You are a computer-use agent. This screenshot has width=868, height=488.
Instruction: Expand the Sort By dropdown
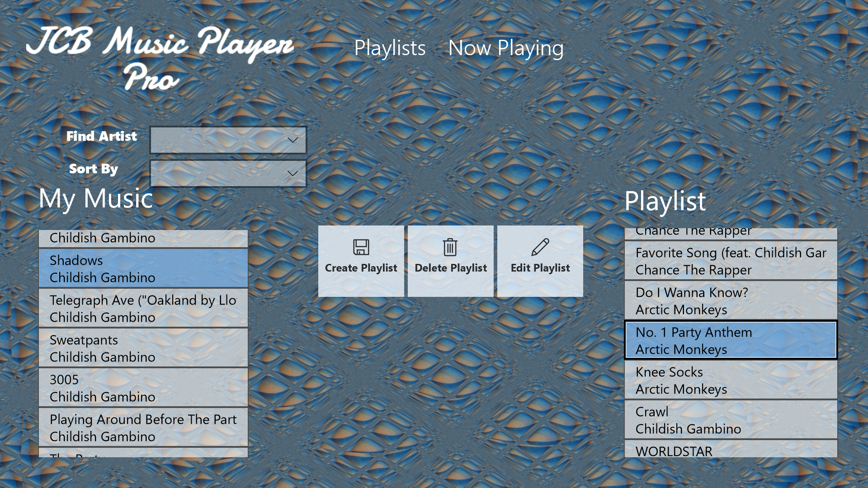click(x=228, y=174)
